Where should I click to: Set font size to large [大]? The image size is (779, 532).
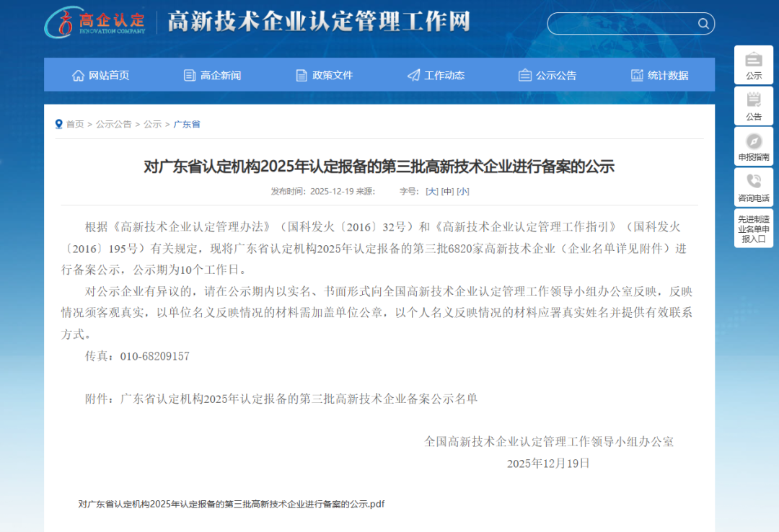(x=431, y=191)
